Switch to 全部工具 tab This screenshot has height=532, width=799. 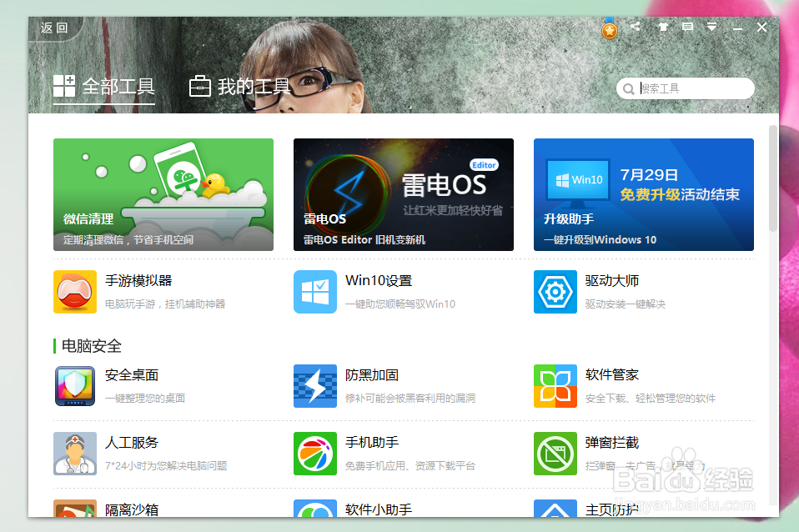(104, 87)
